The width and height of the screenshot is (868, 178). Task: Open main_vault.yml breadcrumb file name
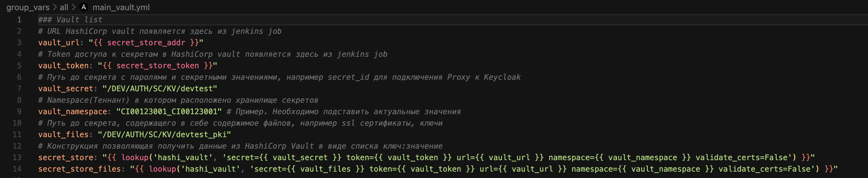pos(121,7)
